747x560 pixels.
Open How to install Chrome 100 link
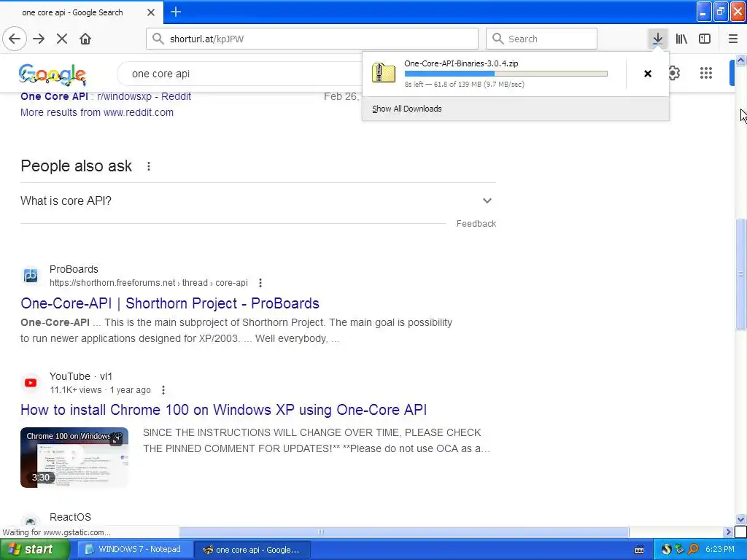tap(223, 410)
